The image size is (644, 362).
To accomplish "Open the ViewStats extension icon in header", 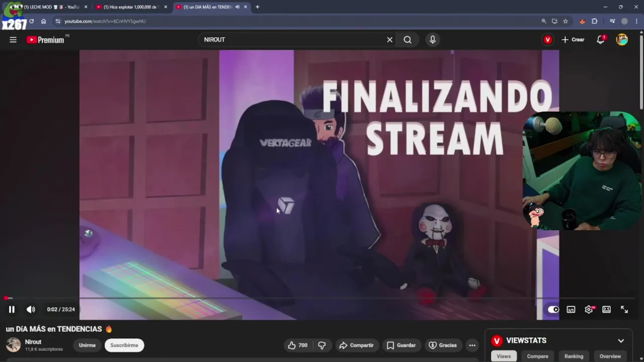I will pyautogui.click(x=548, y=40).
